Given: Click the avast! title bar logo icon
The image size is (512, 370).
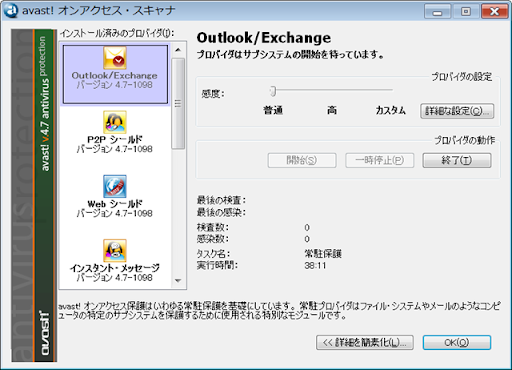Looking at the screenshot, I should click(x=11, y=11).
